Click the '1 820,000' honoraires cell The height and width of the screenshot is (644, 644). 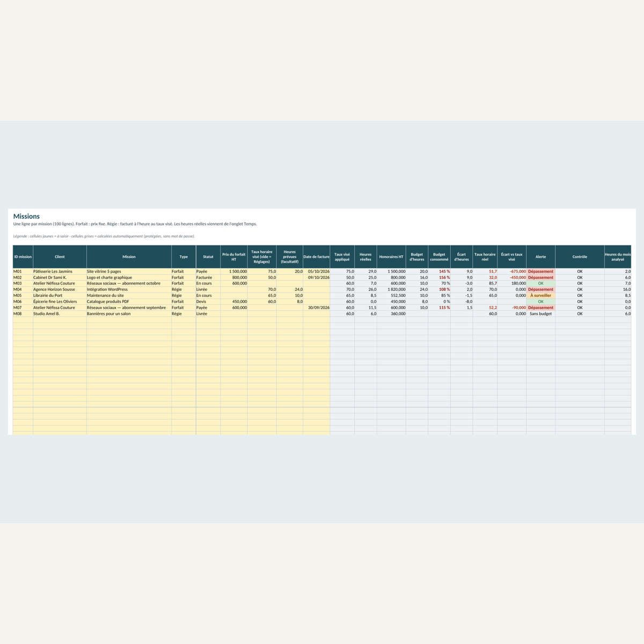(x=391, y=289)
